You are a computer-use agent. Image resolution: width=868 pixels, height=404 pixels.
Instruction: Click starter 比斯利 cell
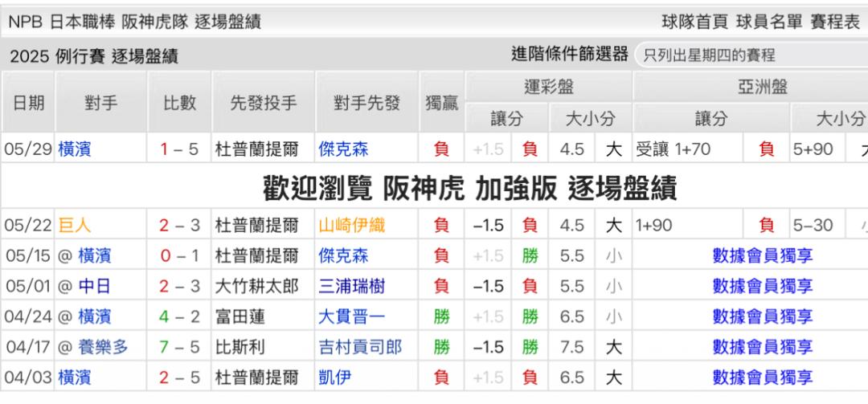264,347
